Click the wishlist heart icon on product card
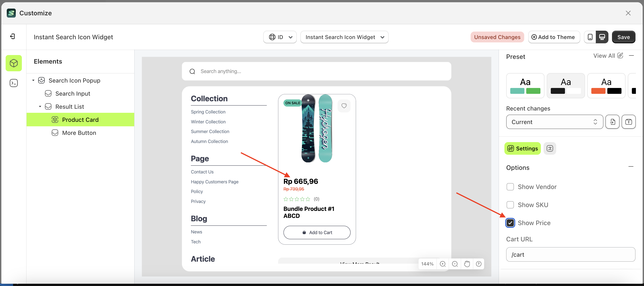The height and width of the screenshot is (286, 644). tap(344, 106)
